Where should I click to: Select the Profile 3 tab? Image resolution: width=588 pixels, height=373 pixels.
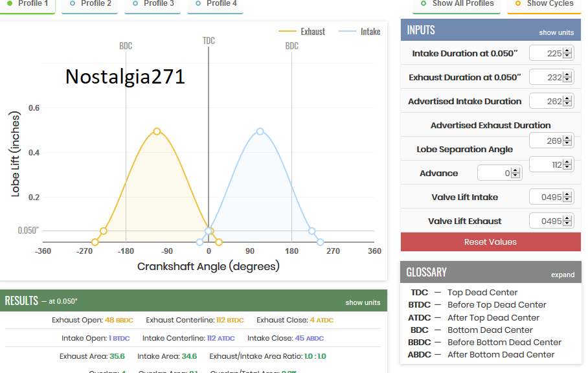[x=153, y=5]
